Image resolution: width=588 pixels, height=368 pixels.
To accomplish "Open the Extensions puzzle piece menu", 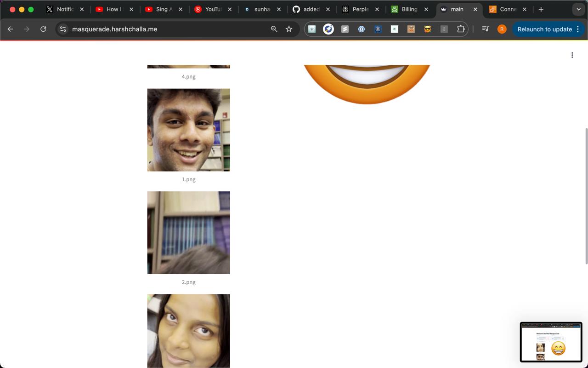I will [x=461, y=29].
